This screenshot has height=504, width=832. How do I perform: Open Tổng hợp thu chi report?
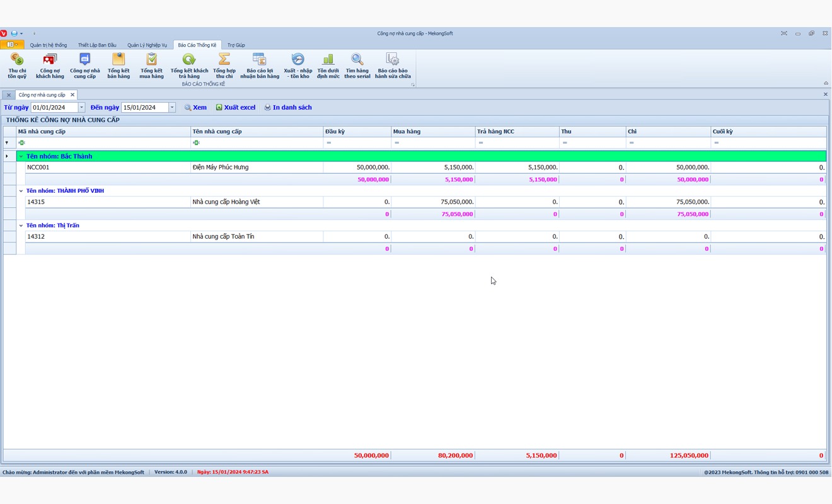pos(224,65)
